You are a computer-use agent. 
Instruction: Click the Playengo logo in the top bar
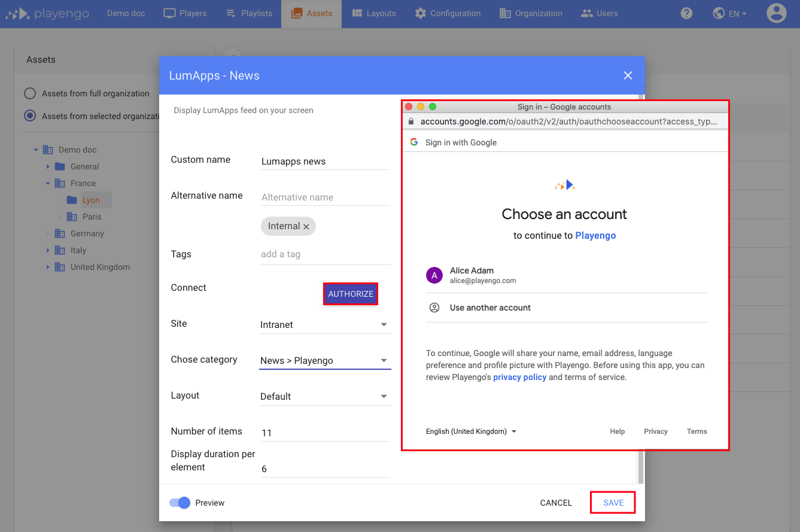(47, 13)
